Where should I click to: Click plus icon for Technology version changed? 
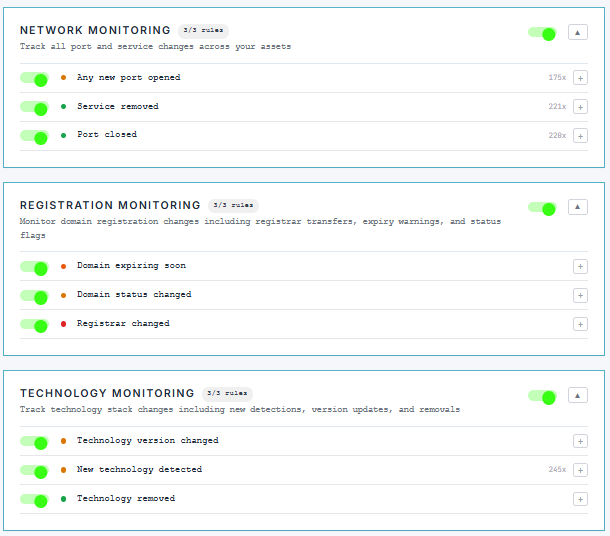(580, 441)
